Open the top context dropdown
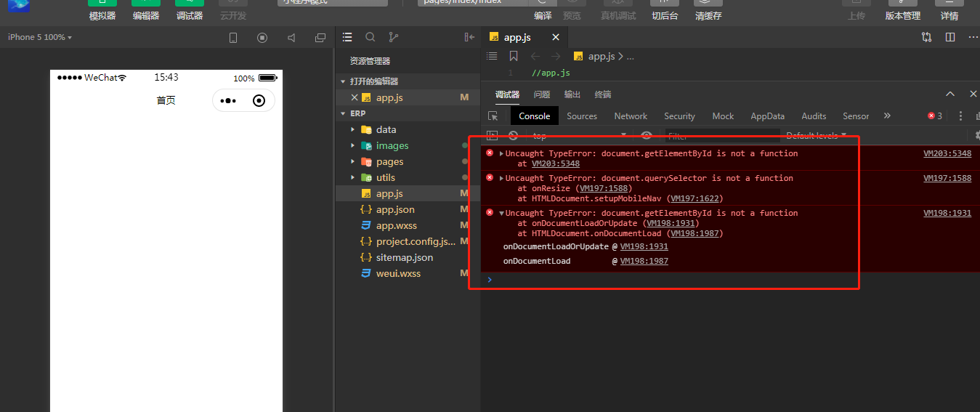The width and height of the screenshot is (980, 412). coord(580,136)
